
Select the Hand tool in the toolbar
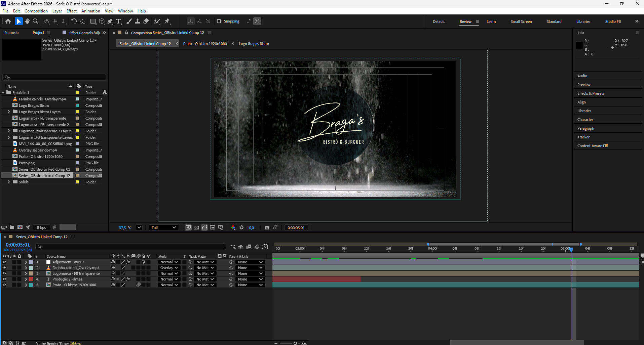tap(27, 21)
